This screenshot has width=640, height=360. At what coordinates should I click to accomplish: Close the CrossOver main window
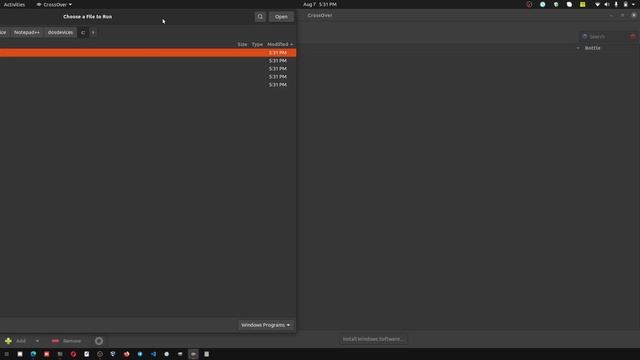[633, 15]
